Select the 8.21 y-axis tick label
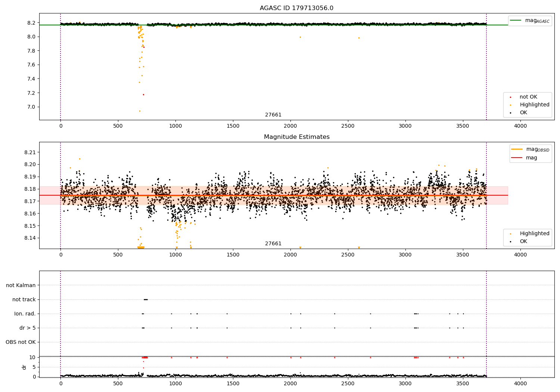This screenshot has height=392, width=560. 30,152
